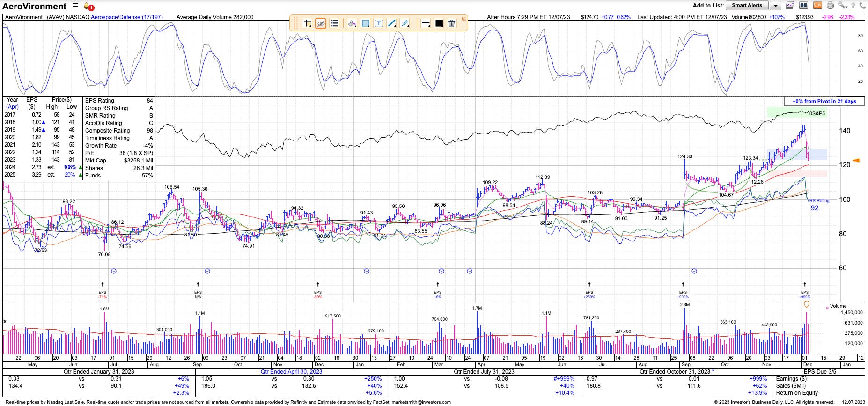This screenshot has width=868, height=406.
Task: Open the wrench settings menu
Action: 842,6
